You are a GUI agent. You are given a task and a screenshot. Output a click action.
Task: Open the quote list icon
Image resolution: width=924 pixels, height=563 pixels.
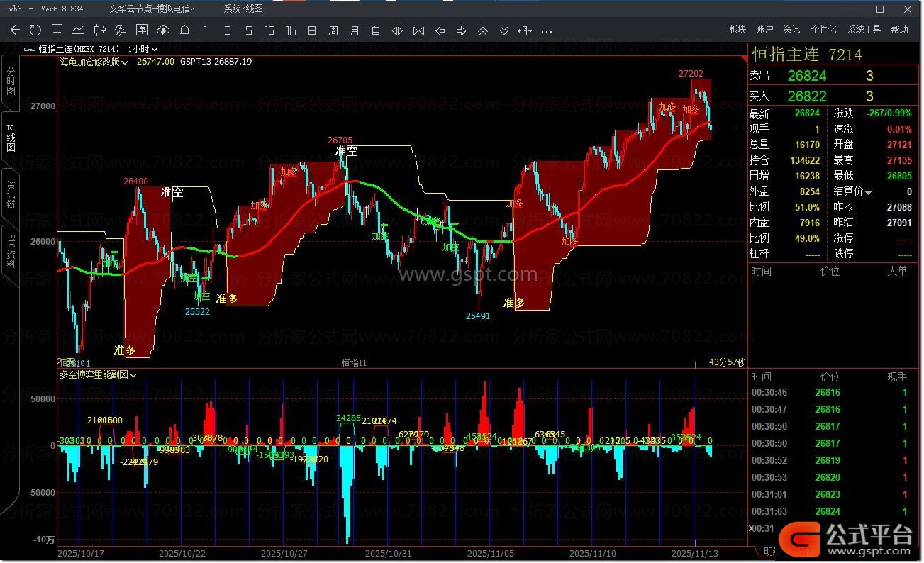pyautogui.click(x=57, y=30)
